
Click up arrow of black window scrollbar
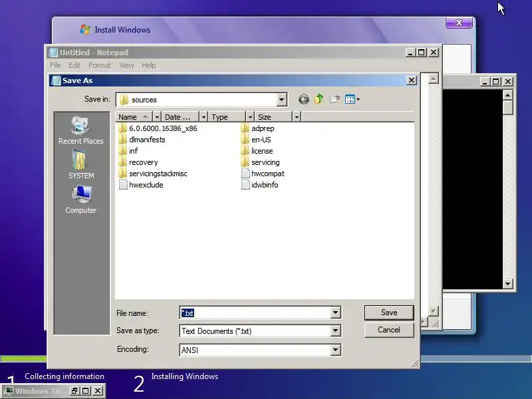507,95
